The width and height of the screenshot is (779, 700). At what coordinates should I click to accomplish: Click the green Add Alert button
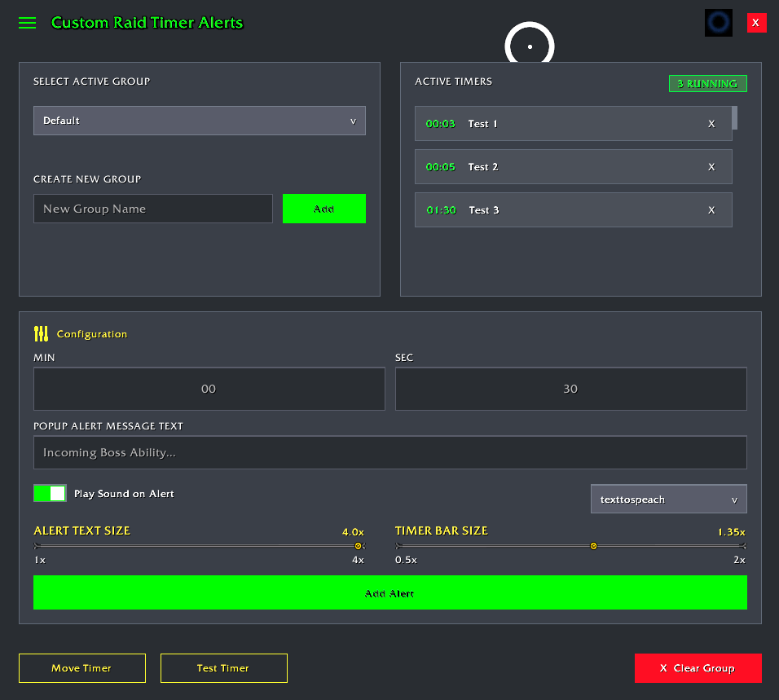(x=390, y=592)
